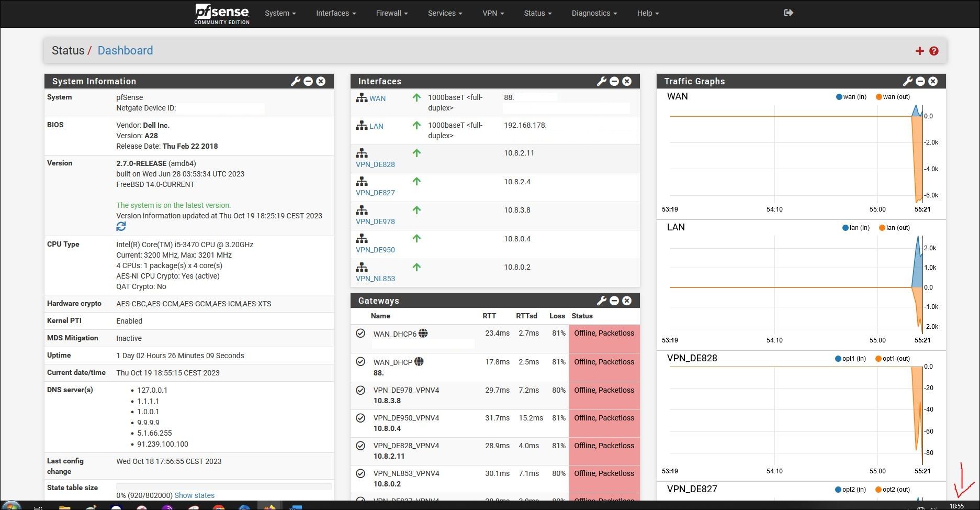
Task: Open the VPN_DE950 interface link
Action: tap(375, 250)
